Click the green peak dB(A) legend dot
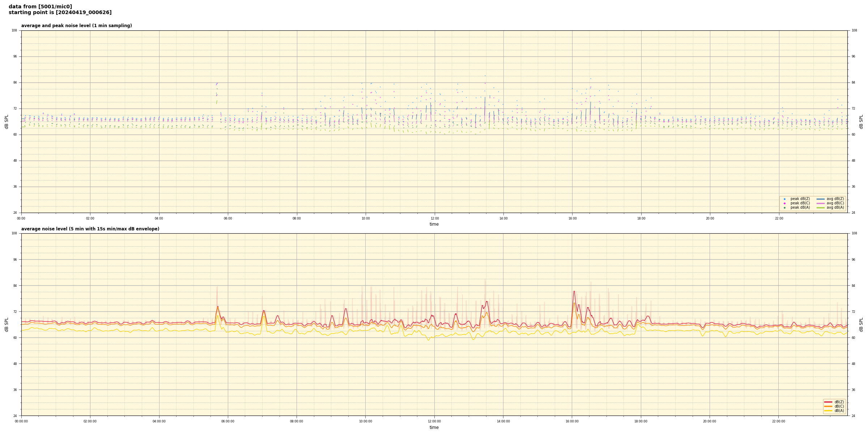Image resolution: width=868 pixels, height=434 pixels. pos(784,208)
